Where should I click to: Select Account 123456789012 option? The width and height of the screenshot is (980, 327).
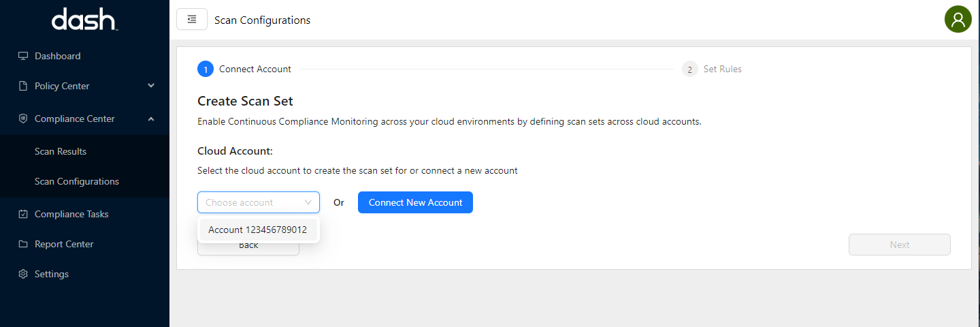click(258, 230)
